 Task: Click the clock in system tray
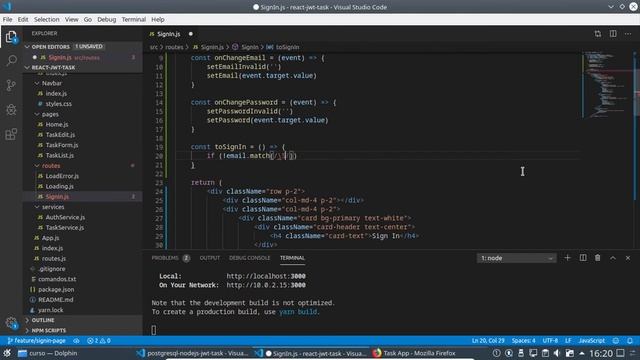[x=601, y=353]
